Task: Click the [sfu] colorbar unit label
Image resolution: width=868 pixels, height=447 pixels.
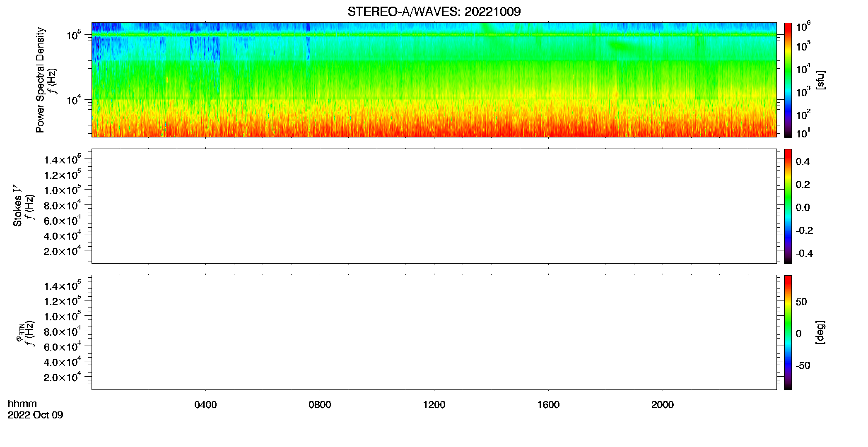Action: point(820,80)
